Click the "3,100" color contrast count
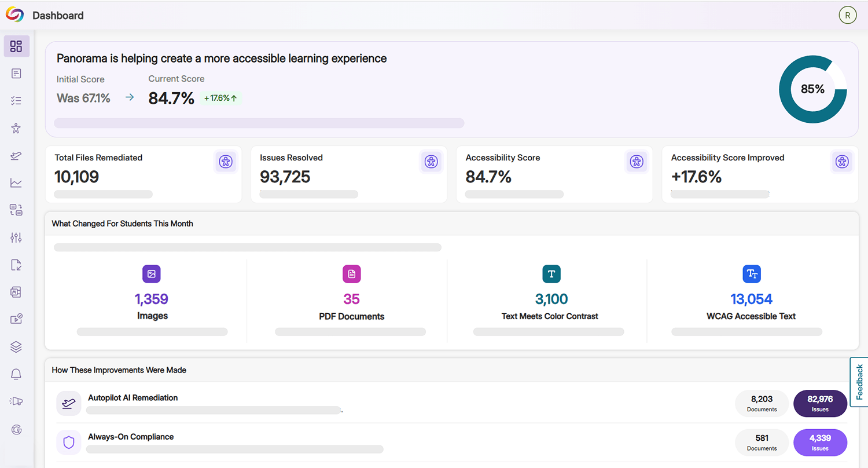This screenshot has height=468, width=868. point(551,299)
